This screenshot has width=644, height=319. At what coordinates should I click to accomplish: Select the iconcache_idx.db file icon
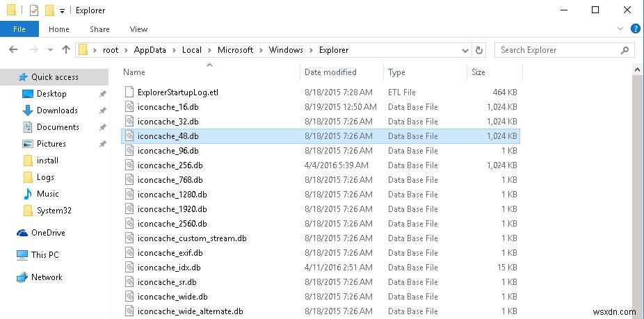point(129,268)
